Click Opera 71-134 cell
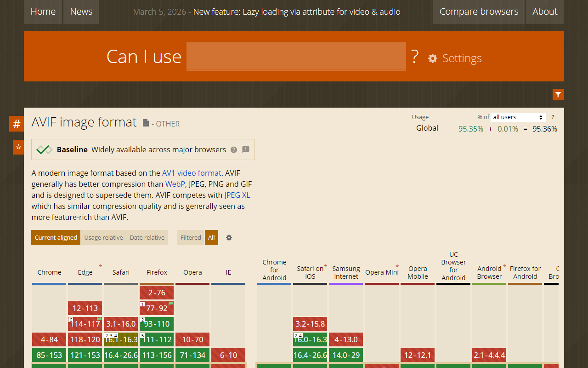The width and height of the screenshot is (588, 368). 192,355
